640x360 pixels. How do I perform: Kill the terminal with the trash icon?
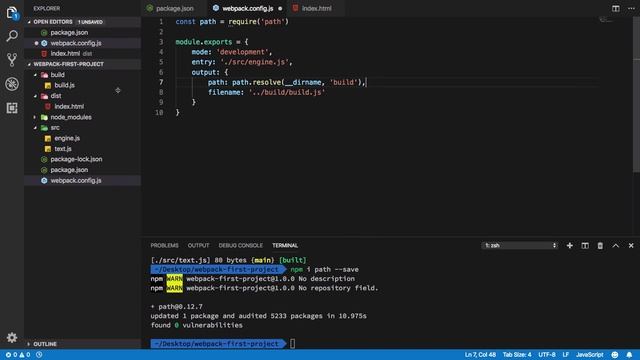click(600, 245)
